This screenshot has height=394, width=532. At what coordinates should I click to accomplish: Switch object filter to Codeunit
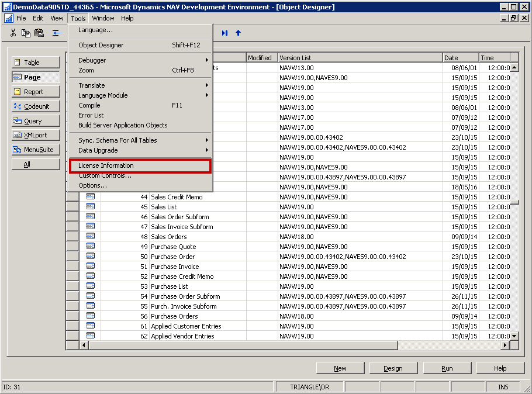(36, 106)
